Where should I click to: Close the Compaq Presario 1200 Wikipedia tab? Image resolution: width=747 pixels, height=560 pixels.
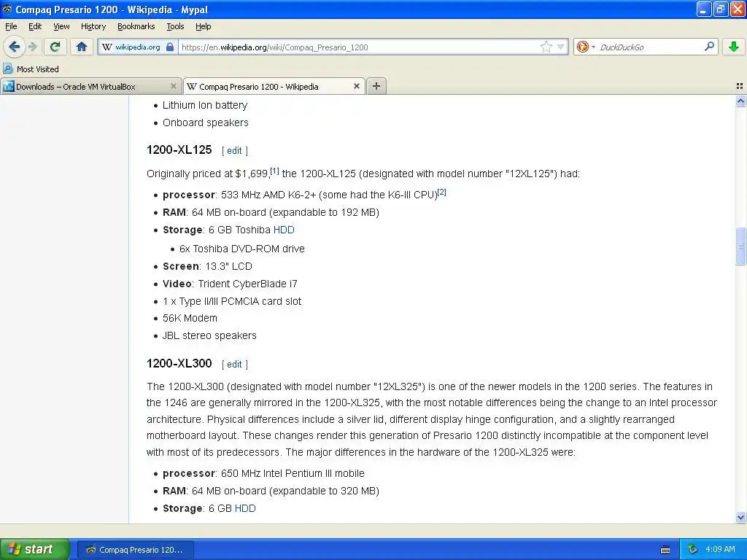point(356,86)
